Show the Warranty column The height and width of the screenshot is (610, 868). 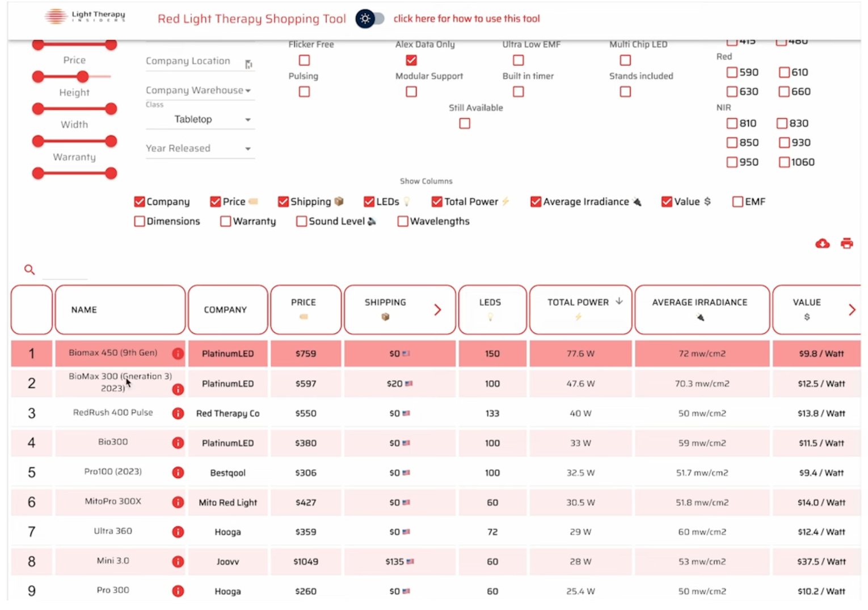pos(225,221)
